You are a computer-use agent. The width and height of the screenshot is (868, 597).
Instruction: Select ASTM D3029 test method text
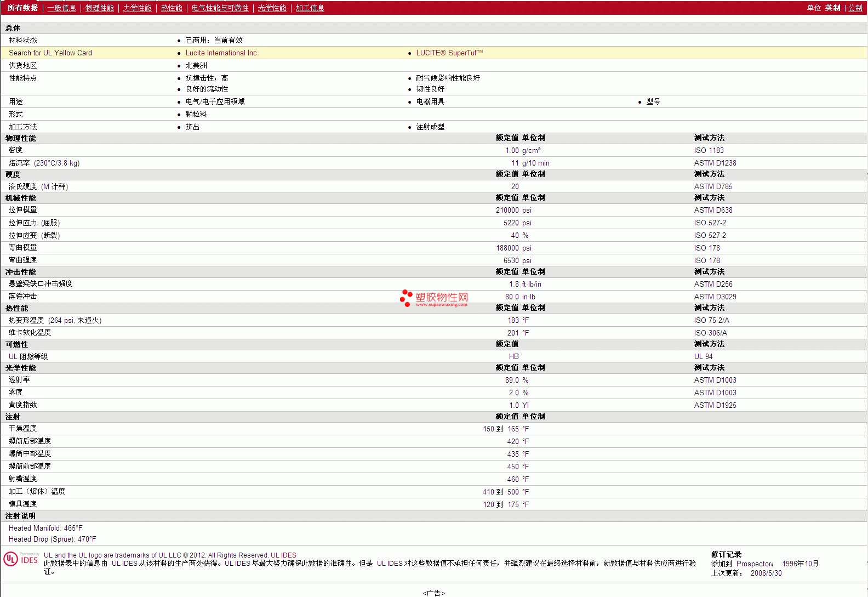pos(715,297)
